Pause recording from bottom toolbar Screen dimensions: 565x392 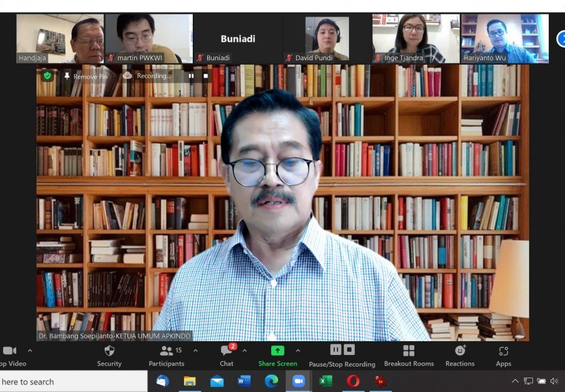pos(335,350)
